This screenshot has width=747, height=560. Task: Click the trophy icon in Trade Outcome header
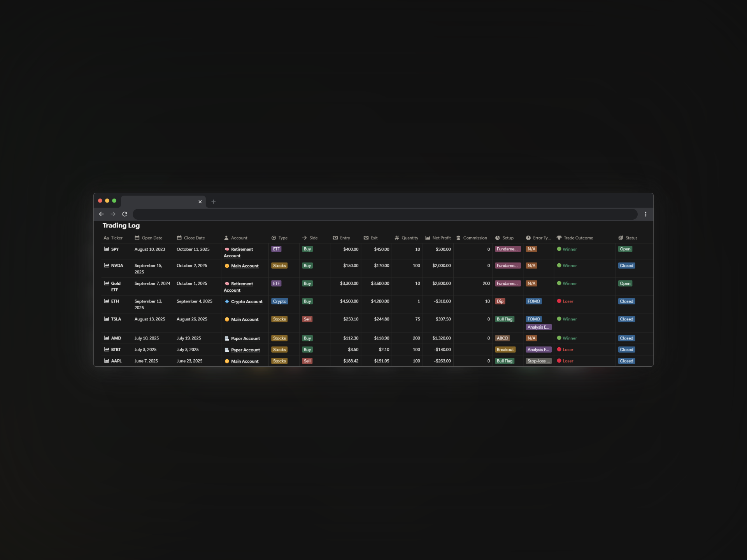click(559, 238)
